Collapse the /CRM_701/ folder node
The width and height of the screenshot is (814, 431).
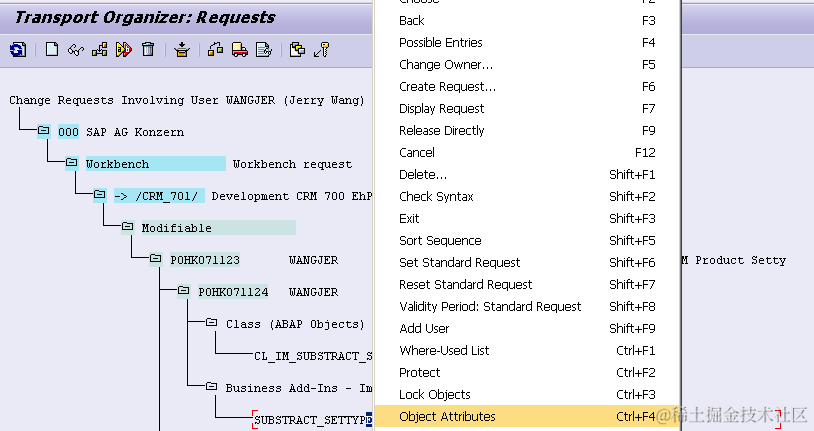(x=100, y=195)
